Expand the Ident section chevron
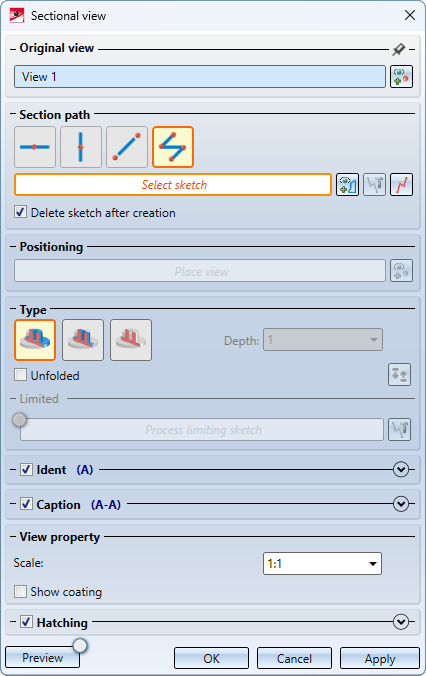Image resolution: width=426 pixels, height=676 pixels. (x=401, y=469)
